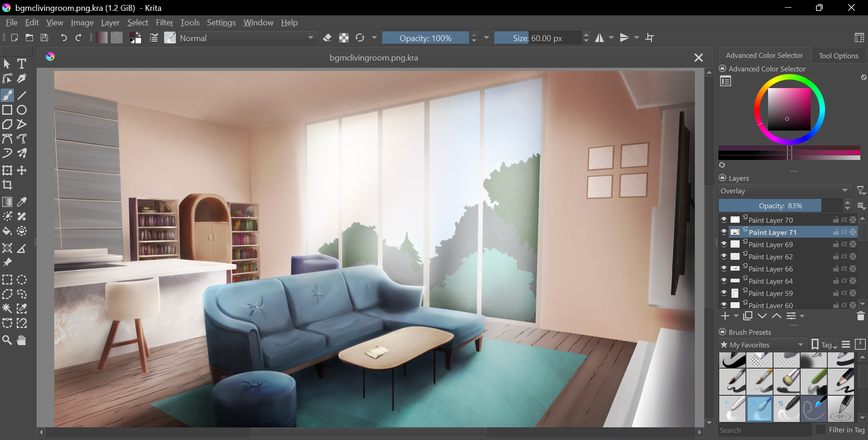Redo the last undone action
This screenshot has height=440, width=868.
pyautogui.click(x=79, y=38)
